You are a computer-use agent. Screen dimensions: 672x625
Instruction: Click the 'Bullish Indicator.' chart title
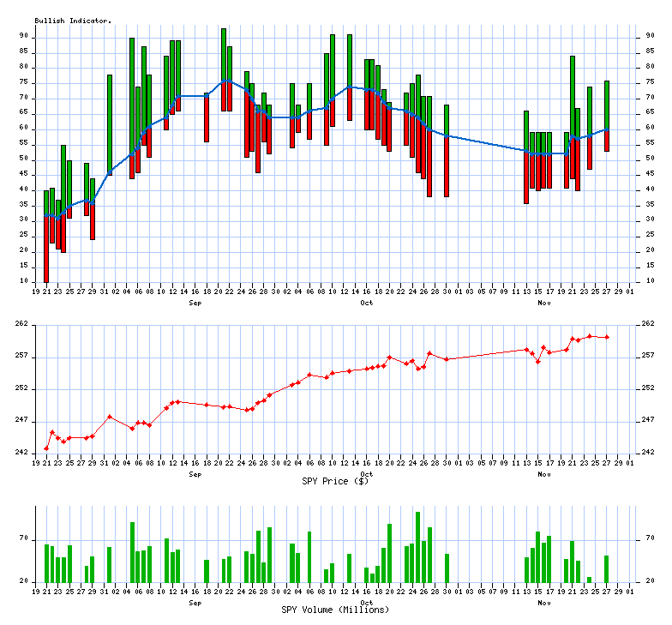coord(73,21)
